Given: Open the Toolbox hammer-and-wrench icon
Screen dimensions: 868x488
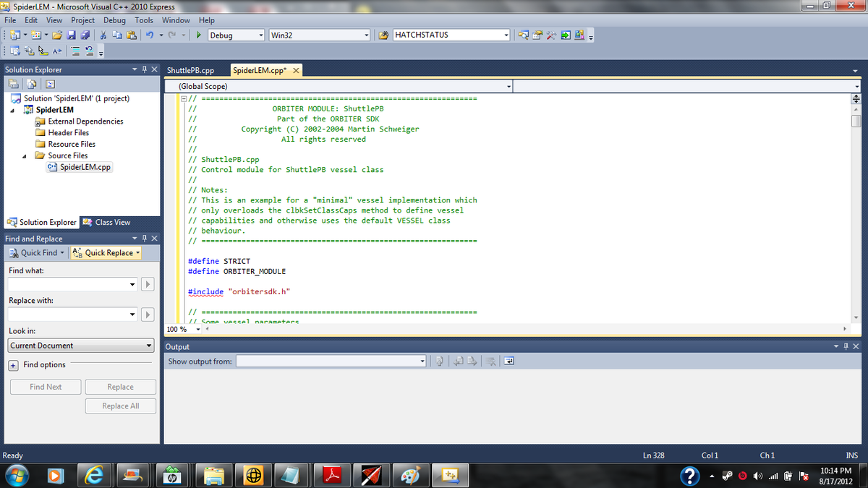Looking at the screenshot, I should [551, 35].
